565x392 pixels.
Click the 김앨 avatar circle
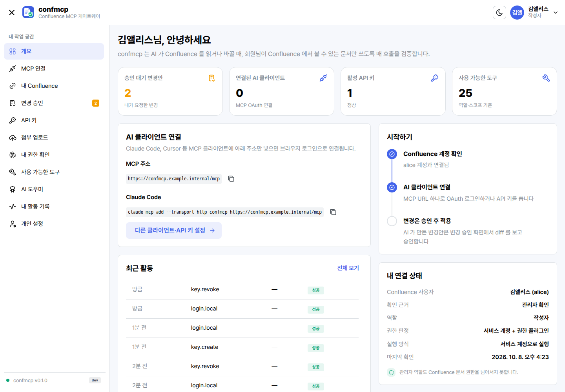(517, 13)
